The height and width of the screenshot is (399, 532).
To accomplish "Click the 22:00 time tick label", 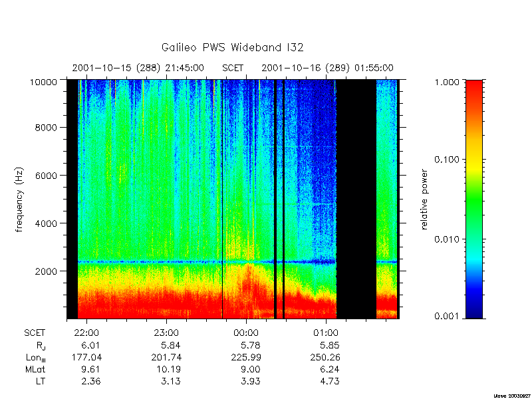I will (x=86, y=333).
